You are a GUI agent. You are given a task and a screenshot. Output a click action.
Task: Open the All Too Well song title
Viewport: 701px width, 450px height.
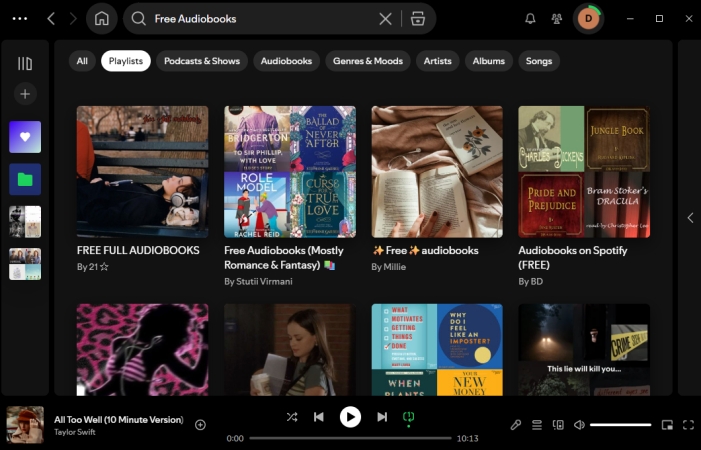click(x=119, y=420)
